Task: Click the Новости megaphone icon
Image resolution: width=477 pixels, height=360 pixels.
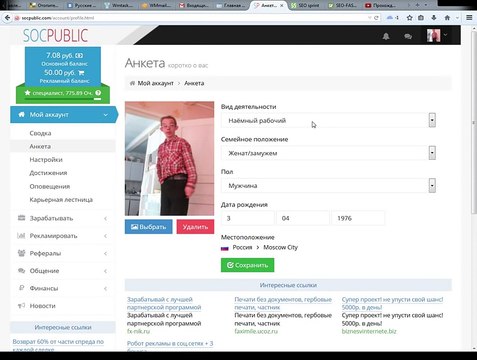Action: click(21, 305)
